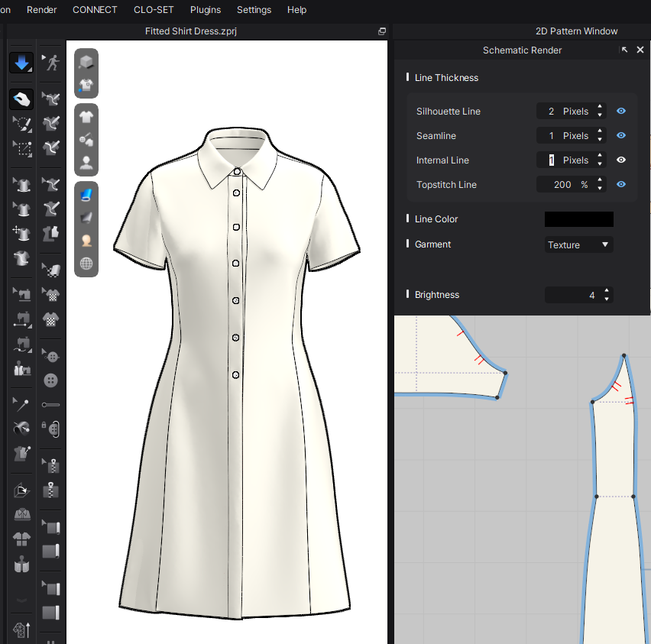Select the Edit Zipper tool with arrow
This screenshot has width=651, height=644.
tap(50, 466)
